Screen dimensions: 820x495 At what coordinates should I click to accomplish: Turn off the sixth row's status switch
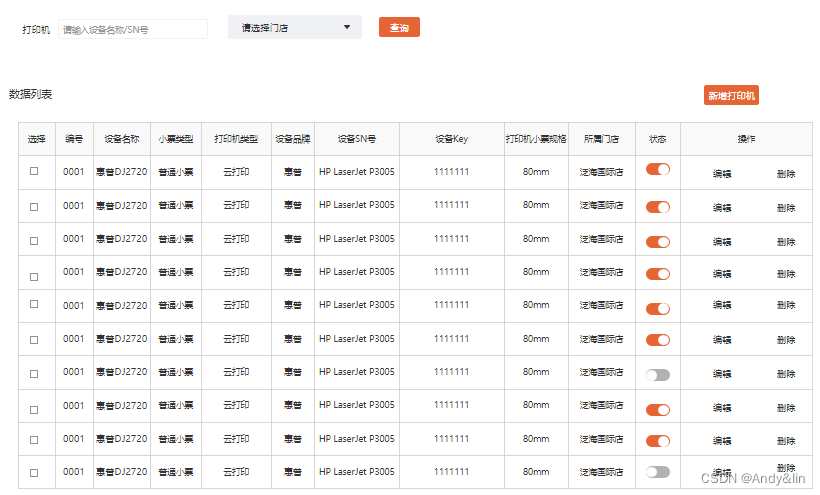pos(658,340)
